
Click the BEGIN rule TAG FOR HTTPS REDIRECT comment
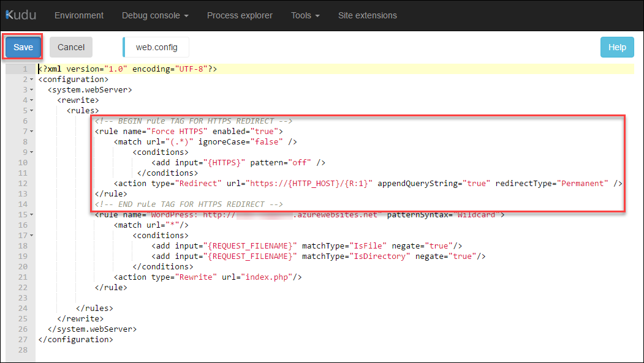coord(194,121)
